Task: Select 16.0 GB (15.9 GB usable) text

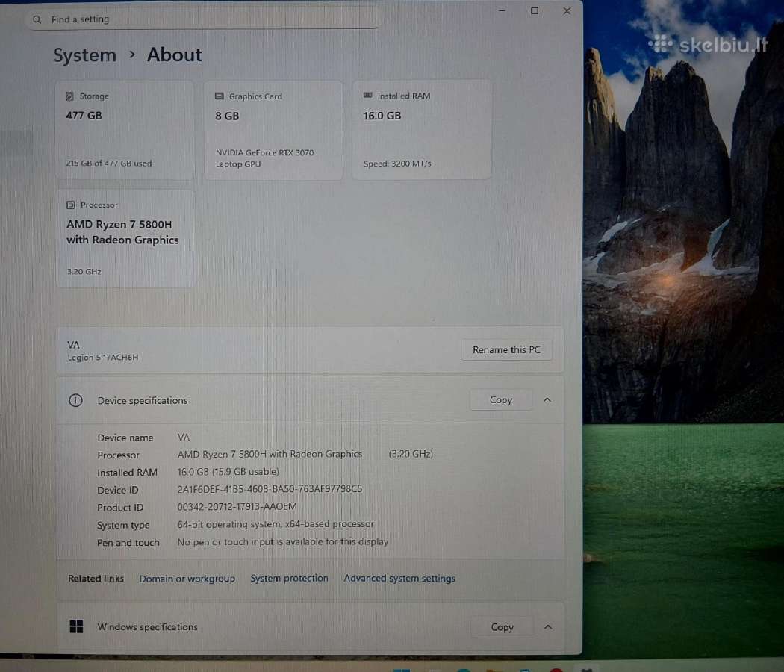Action: click(228, 471)
